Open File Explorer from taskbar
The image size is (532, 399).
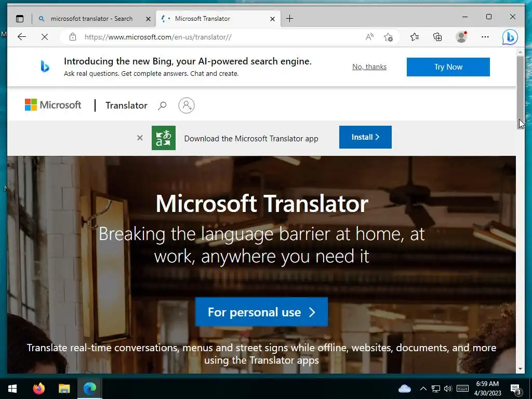coord(64,389)
